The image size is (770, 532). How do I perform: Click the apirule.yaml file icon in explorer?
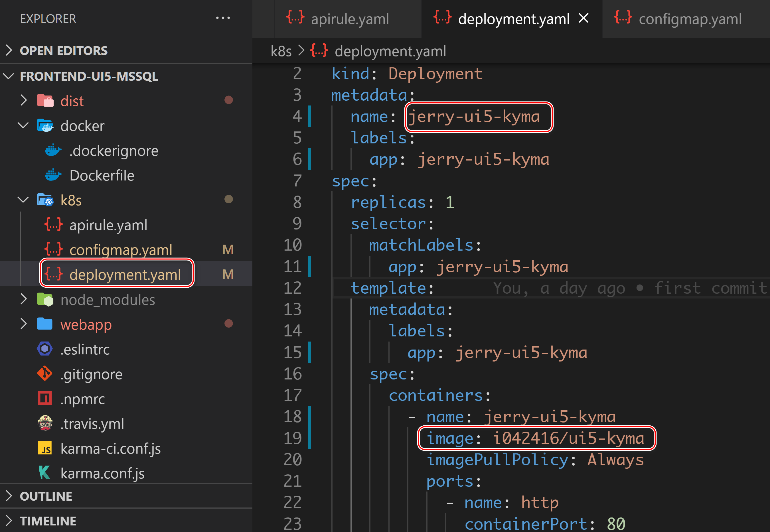coord(53,225)
